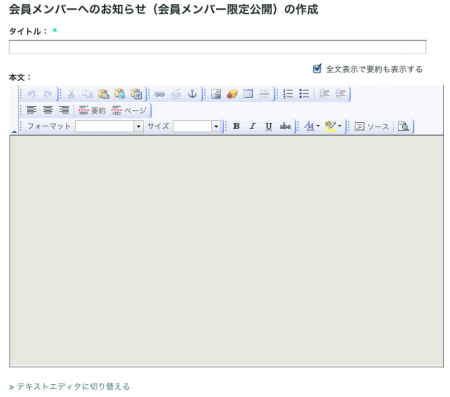Viewport: 450px width, 397px height.
Task: Insert ページ page break
Action: coord(129,110)
